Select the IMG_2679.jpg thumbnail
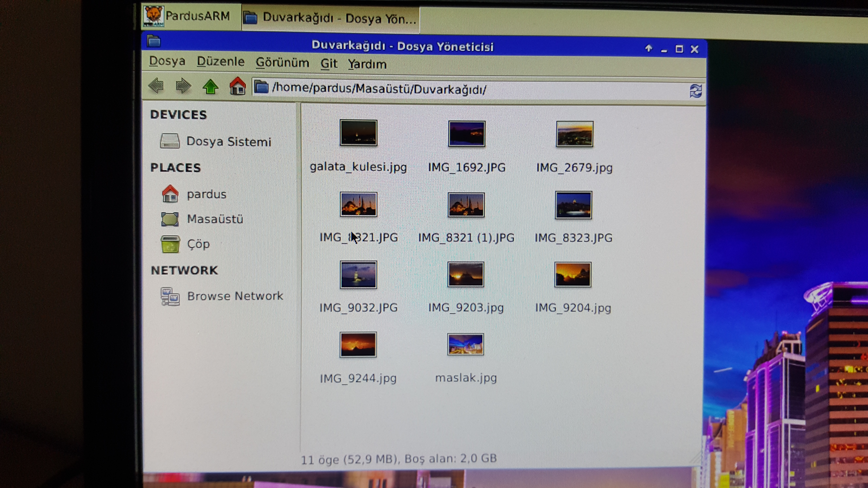 tap(575, 134)
